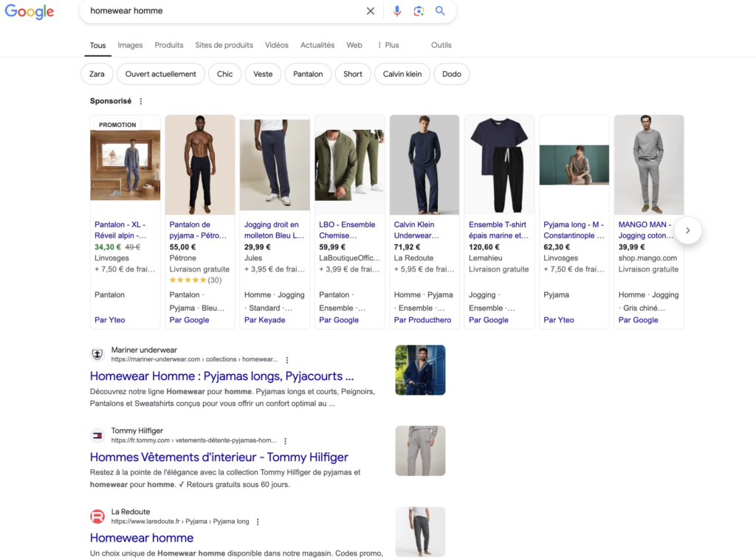The image size is (756, 560).
Task: Open the Actualités tab
Action: tap(317, 45)
